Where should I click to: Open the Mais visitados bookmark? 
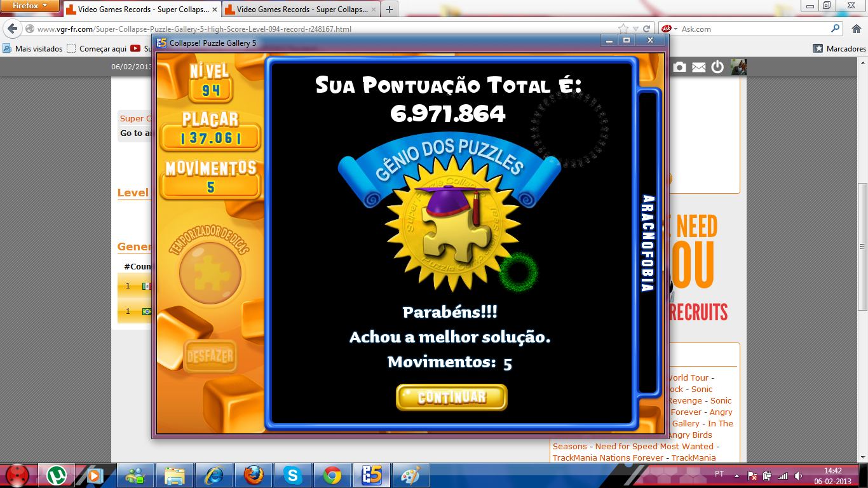(x=33, y=48)
